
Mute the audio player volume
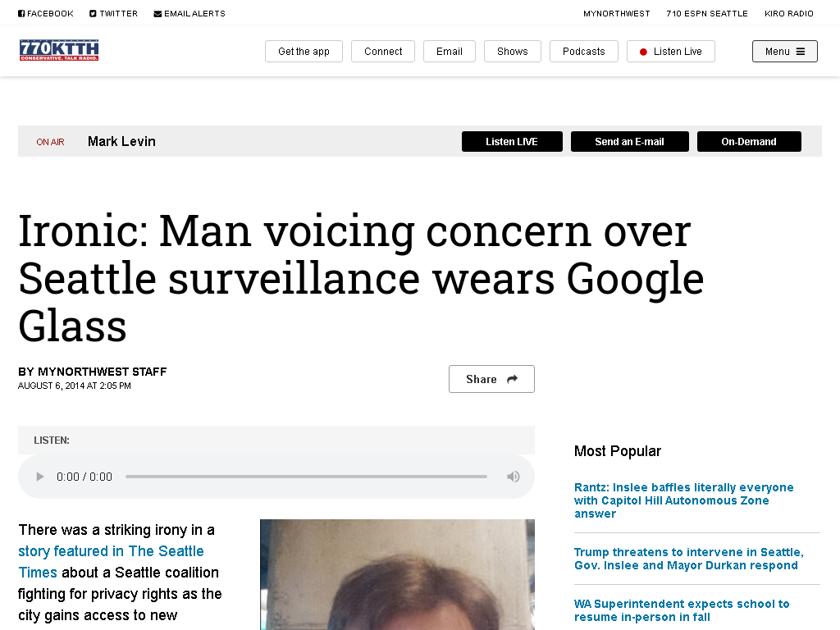point(514,477)
